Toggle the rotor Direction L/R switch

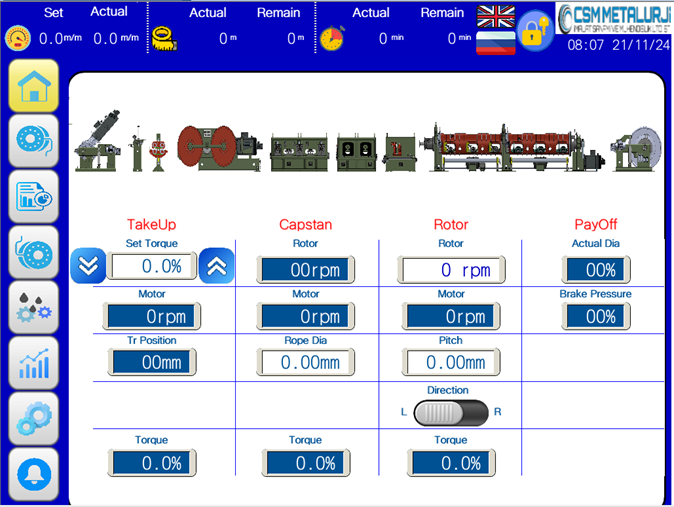tap(451, 412)
